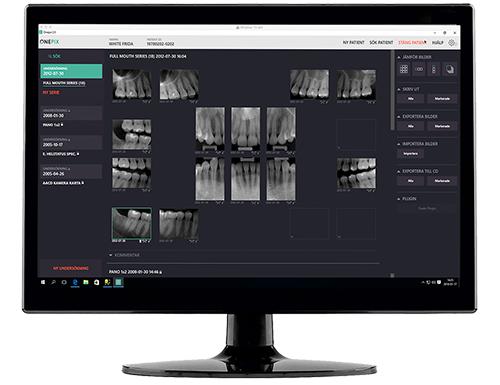
Task: Select the horizontal side-by-side compare icon
Action: 419,69
